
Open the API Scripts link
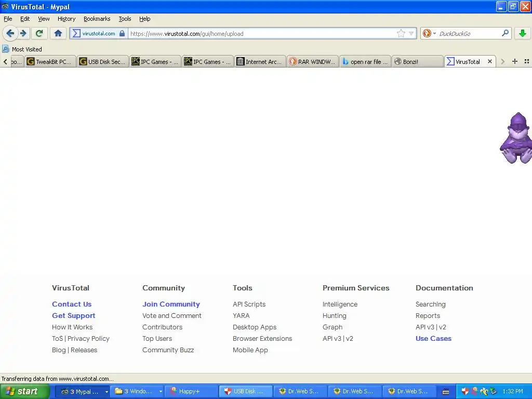[249, 304]
